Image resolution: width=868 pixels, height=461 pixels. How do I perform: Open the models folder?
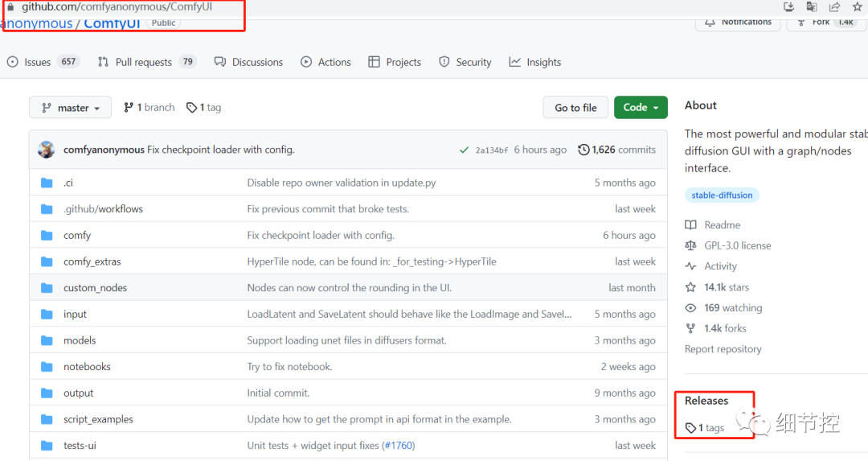(x=80, y=340)
